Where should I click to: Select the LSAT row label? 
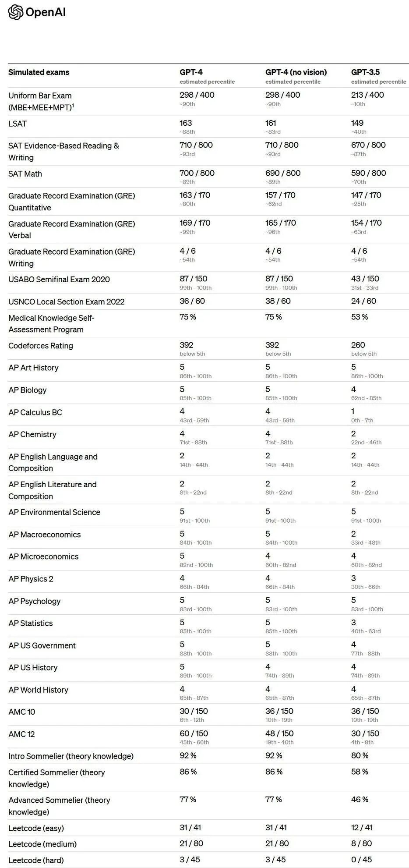tap(18, 124)
